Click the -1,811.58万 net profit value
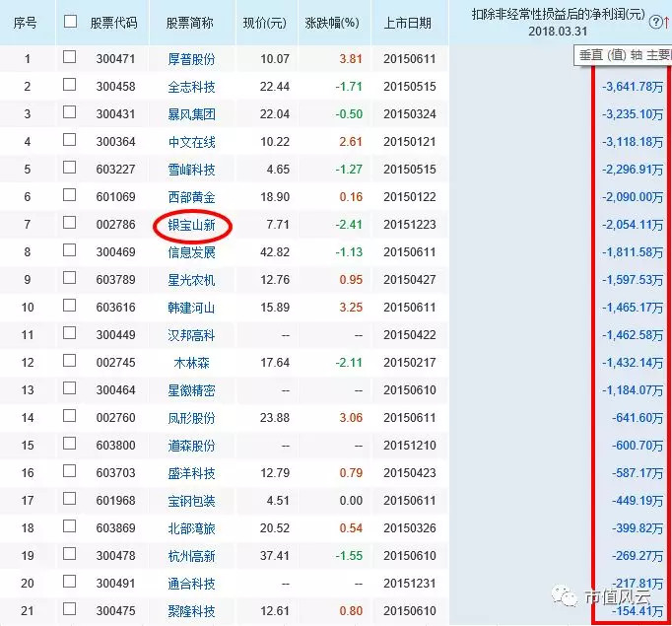 pos(633,252)
